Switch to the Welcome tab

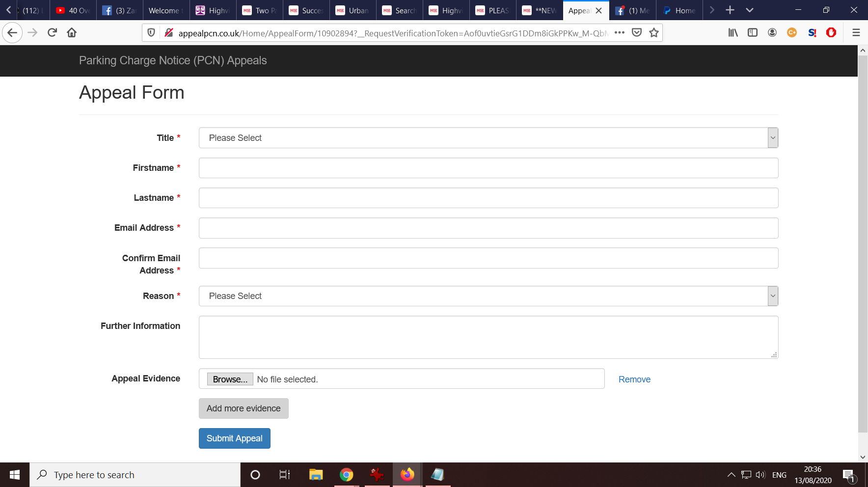click(x=165, y=10)
